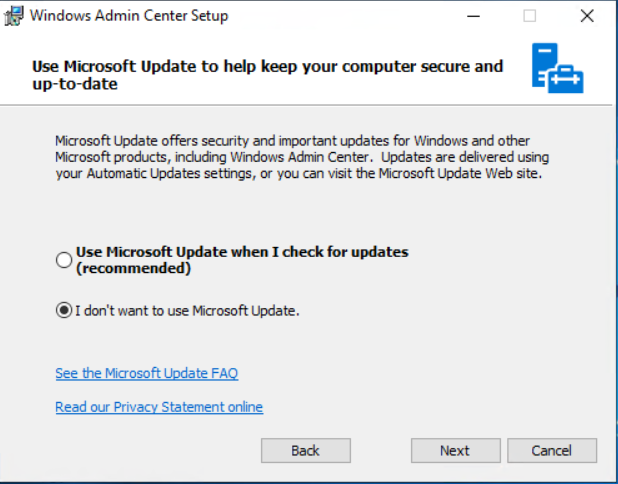Click the Windows Admin Center logo in header
The image size is (618, 484).
pyautogui.click(x=557, y=69)
